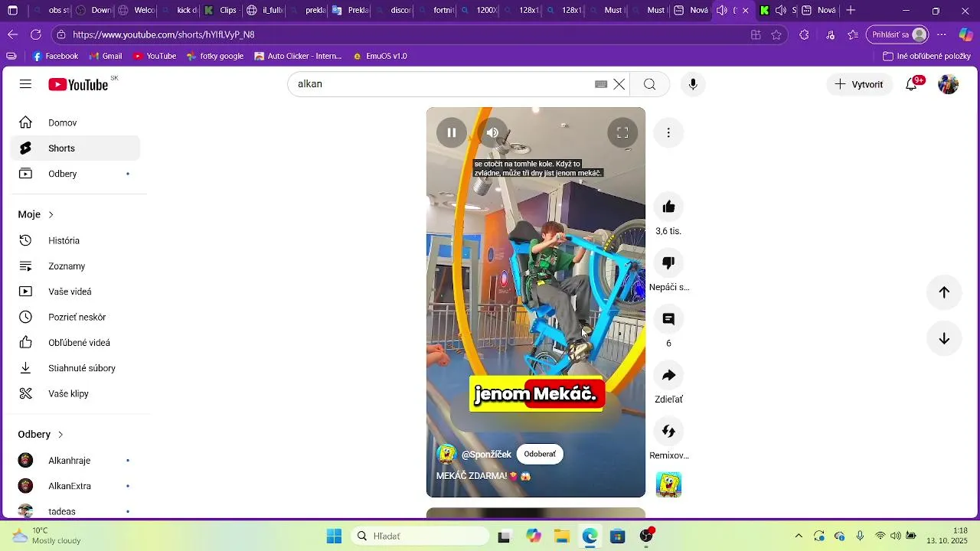Viewport: 980px width, 551px height.
Task: Expand the Odbery subscriptions header chevron
Action: pyautogui.click(x=60, y=435)
